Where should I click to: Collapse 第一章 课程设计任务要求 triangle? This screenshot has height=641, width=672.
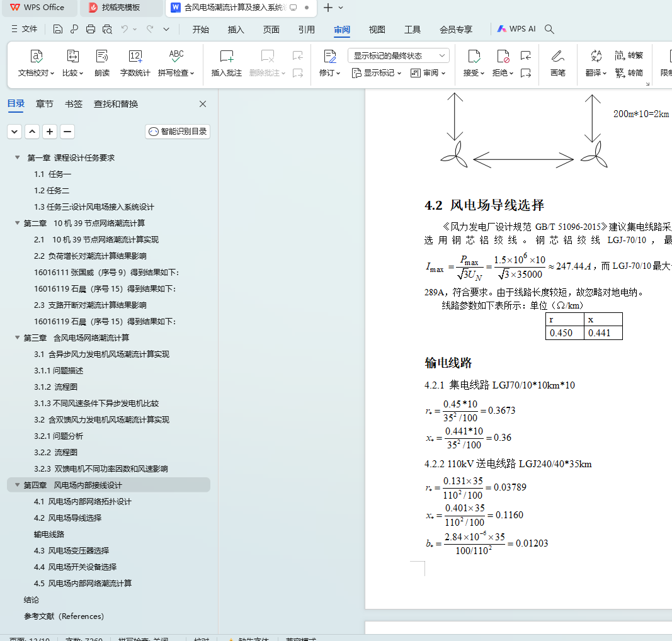[17, 157]
